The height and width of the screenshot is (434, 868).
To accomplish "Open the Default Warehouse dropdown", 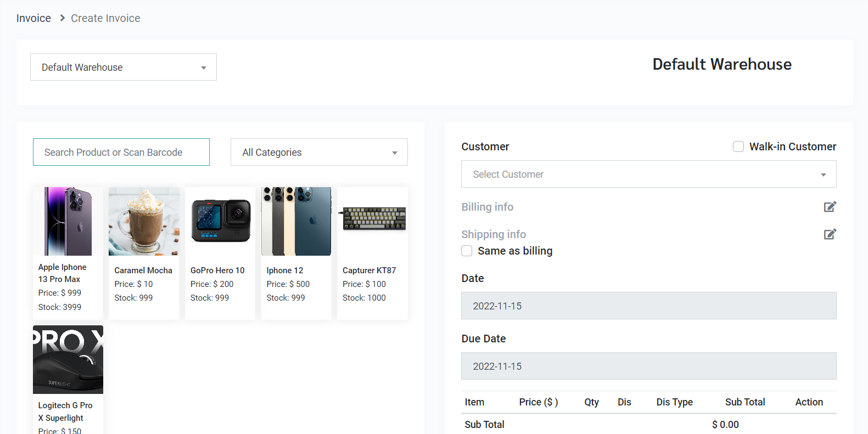I will tap(124, 67).
